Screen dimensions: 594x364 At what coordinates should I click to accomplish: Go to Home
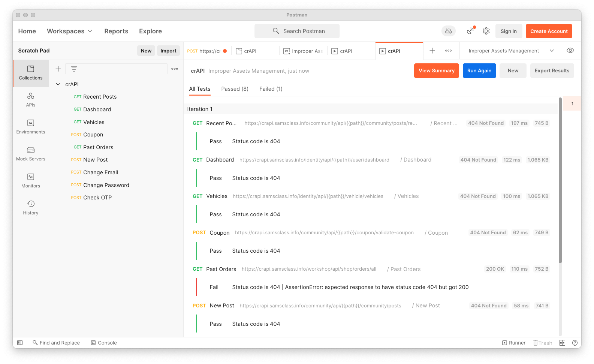pos(27,31)
